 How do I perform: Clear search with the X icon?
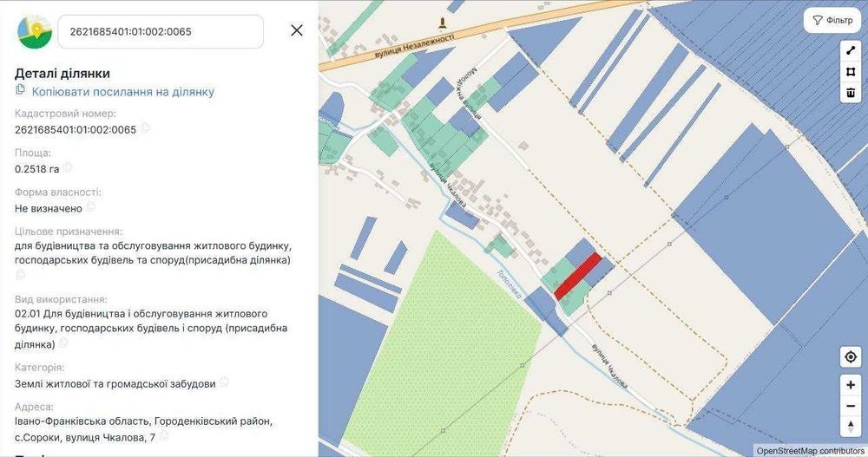tap(297, 30)
